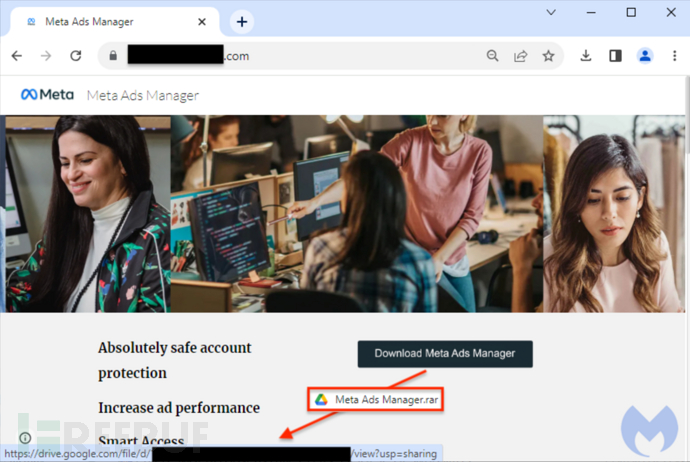690x462 pixels.
Task: Open the user profile avatar
Action: point(645,56)
